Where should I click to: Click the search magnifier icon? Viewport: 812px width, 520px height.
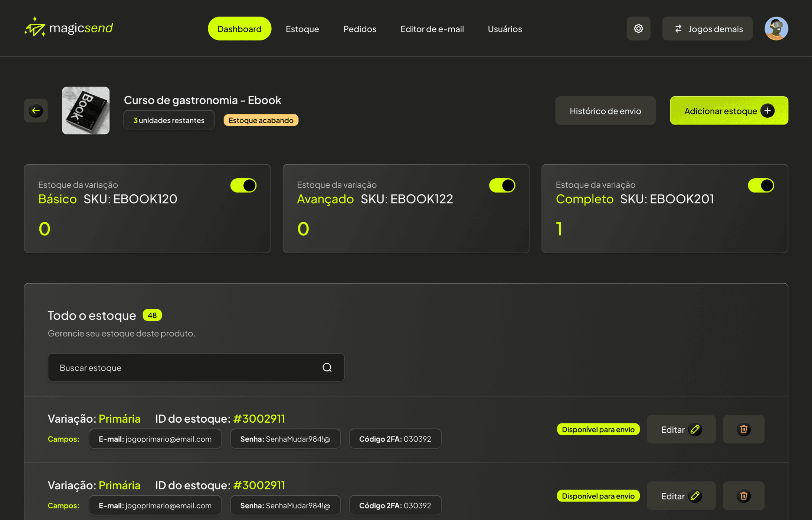(327, 367)
